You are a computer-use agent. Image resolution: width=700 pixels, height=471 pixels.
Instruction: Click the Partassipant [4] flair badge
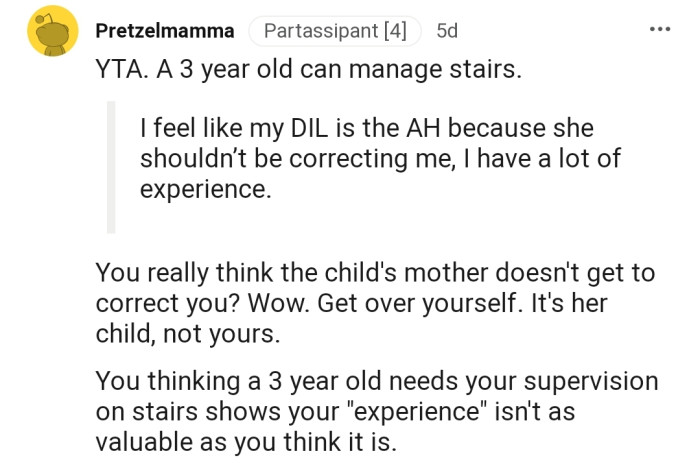coord(334,31)
